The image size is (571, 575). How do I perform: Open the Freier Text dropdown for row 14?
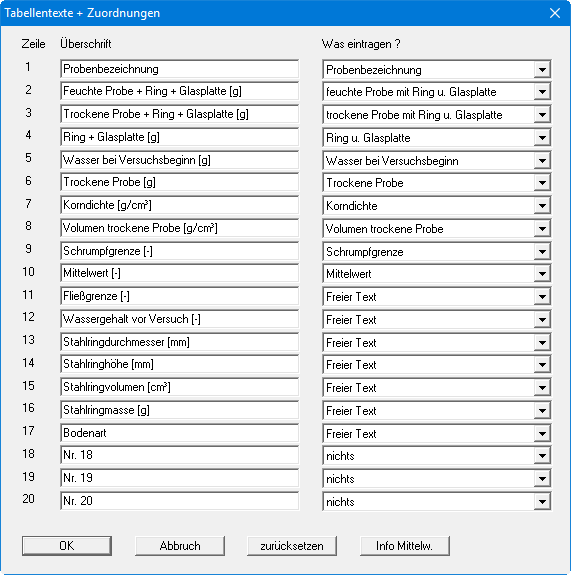(542, 365)
